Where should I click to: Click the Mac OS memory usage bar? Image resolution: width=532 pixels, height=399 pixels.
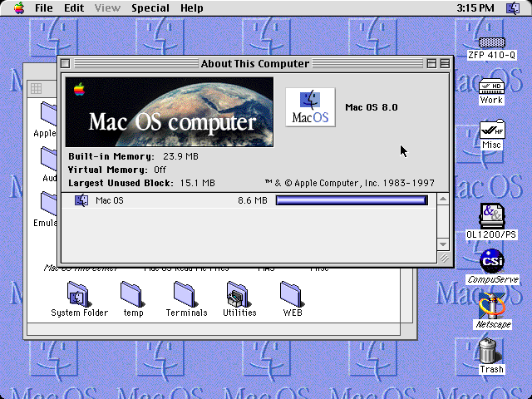[352, 200]
